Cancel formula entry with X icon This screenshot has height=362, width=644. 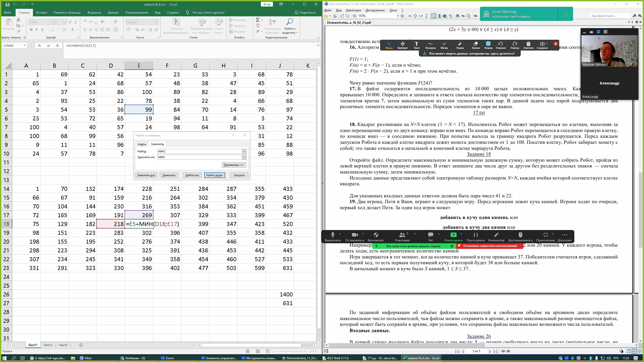tap(39, 46)
